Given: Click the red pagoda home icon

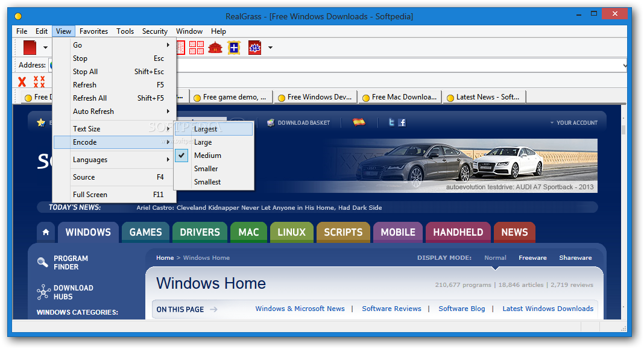Looking at the screenshot, I should click(x=215, y=48).
